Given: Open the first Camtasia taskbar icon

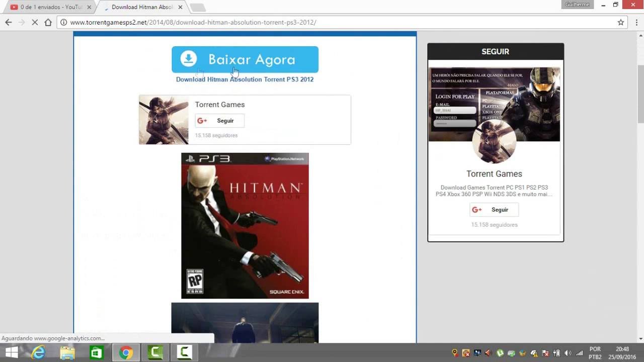Looking at the screenshot, I should click(x=155, y=352).
